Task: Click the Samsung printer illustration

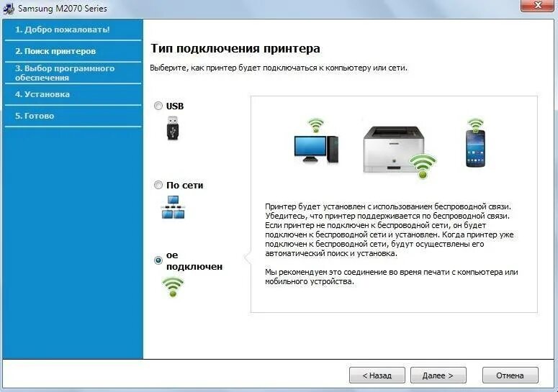Action: click(394, 150)
